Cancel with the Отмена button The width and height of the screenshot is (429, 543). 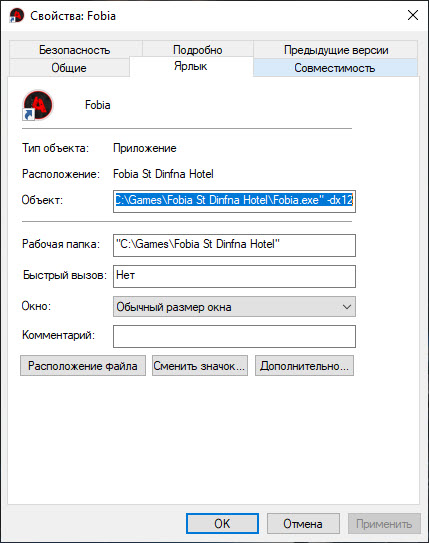pos(303,523)
